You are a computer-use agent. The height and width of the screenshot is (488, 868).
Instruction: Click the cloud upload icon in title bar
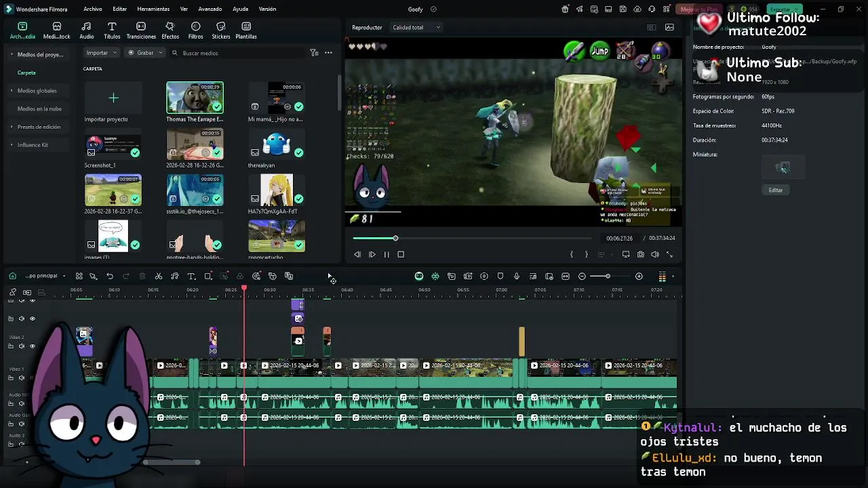click(637, 9)
